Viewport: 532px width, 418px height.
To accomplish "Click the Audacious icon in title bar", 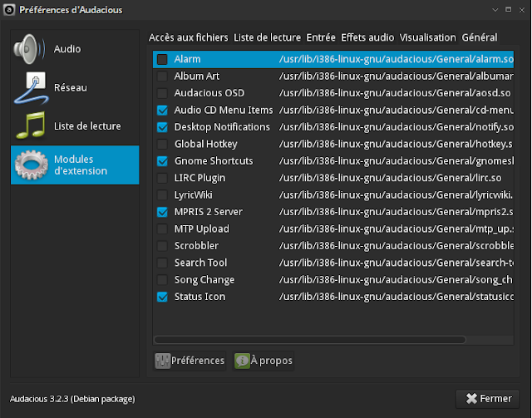I will pyautogui.click(x=8, y=8).
